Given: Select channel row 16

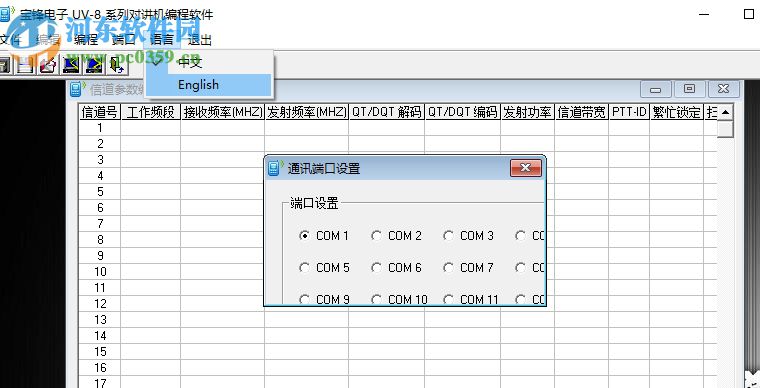Looking at the screenshot, I should pyautogui.click(x=99, y=368).
